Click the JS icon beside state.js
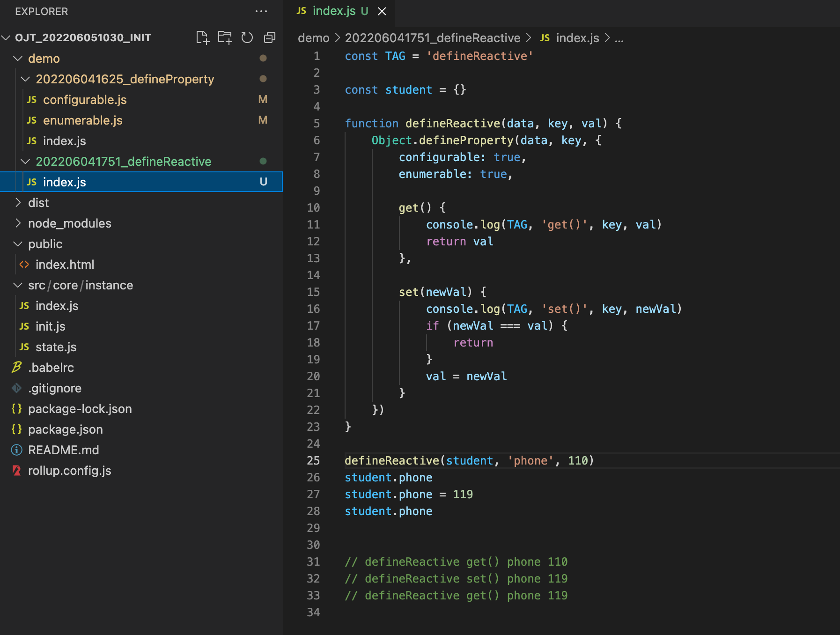The width and height of the screenshot is (840, 635). click(x=24, y=347)
